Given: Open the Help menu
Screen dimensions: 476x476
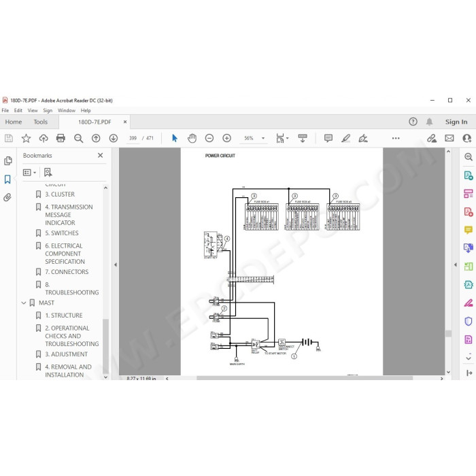Looking at the screenshot, I should pos(86,110).
